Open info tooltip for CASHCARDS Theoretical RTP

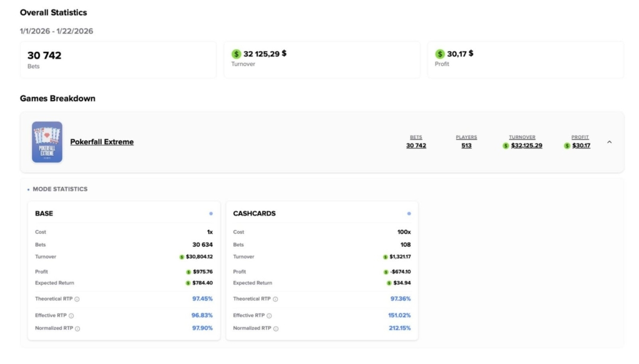pyautogui.click(x=275, y=299)
